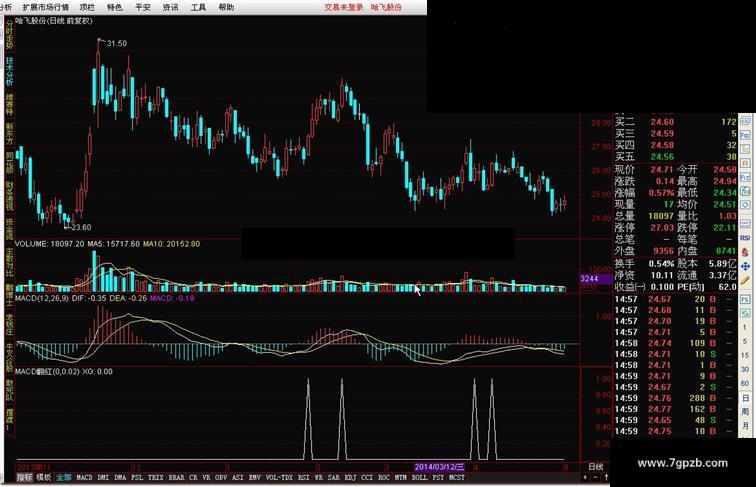Choose the MACD indicator tab
This screenshot has width=756, height=487.
84,477
